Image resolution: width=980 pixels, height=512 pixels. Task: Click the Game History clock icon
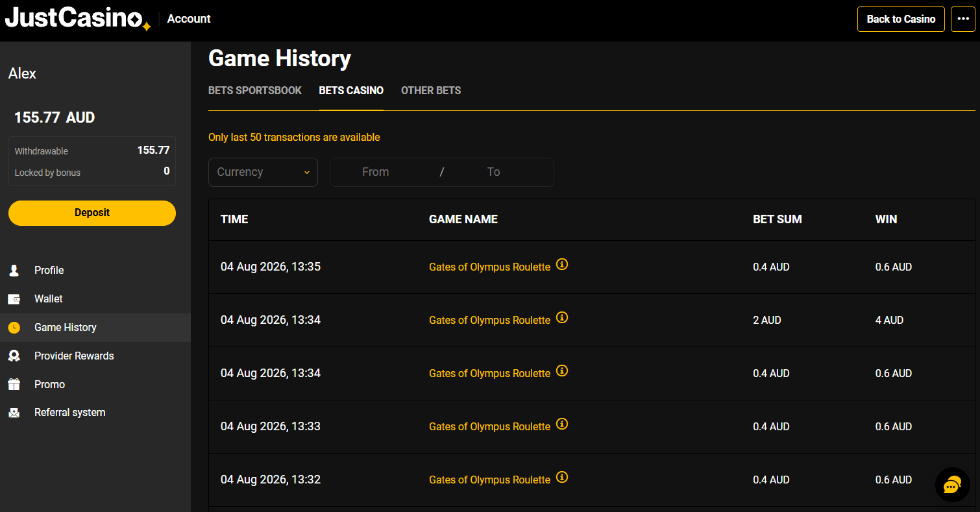pyautogui.click(x=14, y=328)
